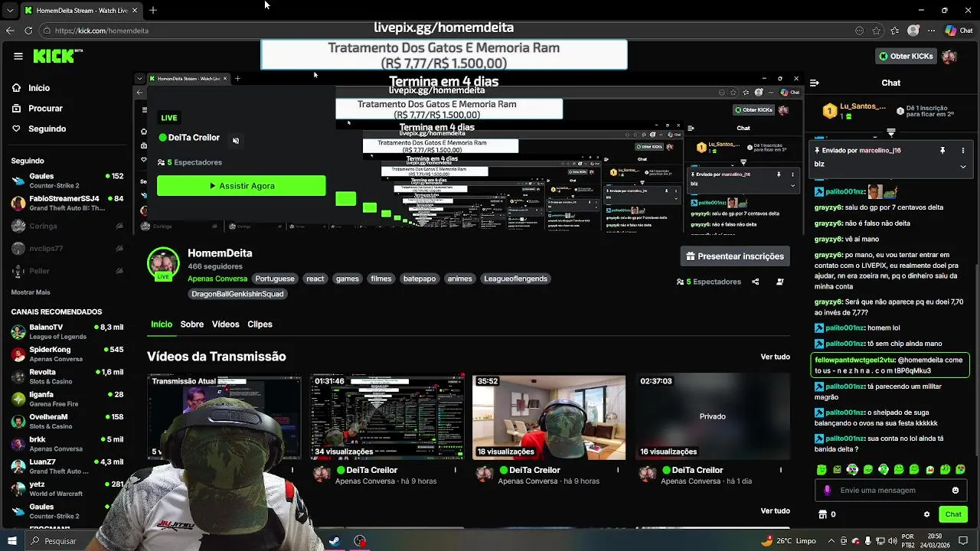
Task: Open the hamburger sidebar menu
Action: click(18, 56)
